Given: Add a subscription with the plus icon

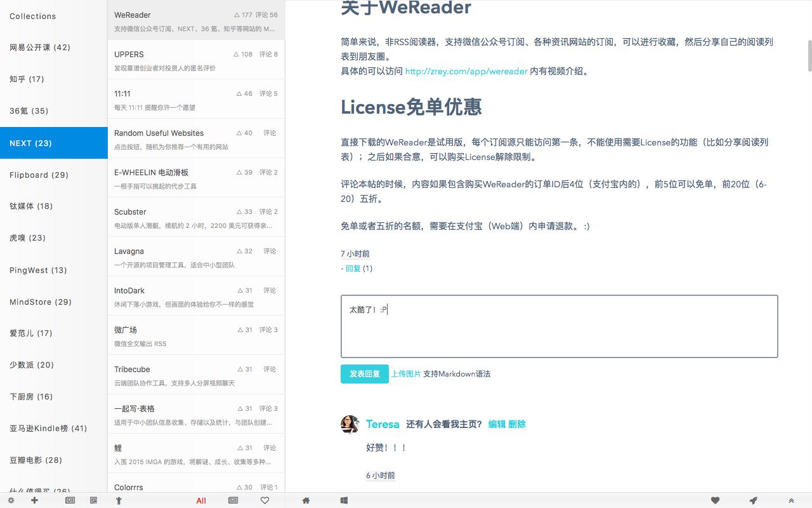Looking at the screenshot, I should (x=34, y=500).
